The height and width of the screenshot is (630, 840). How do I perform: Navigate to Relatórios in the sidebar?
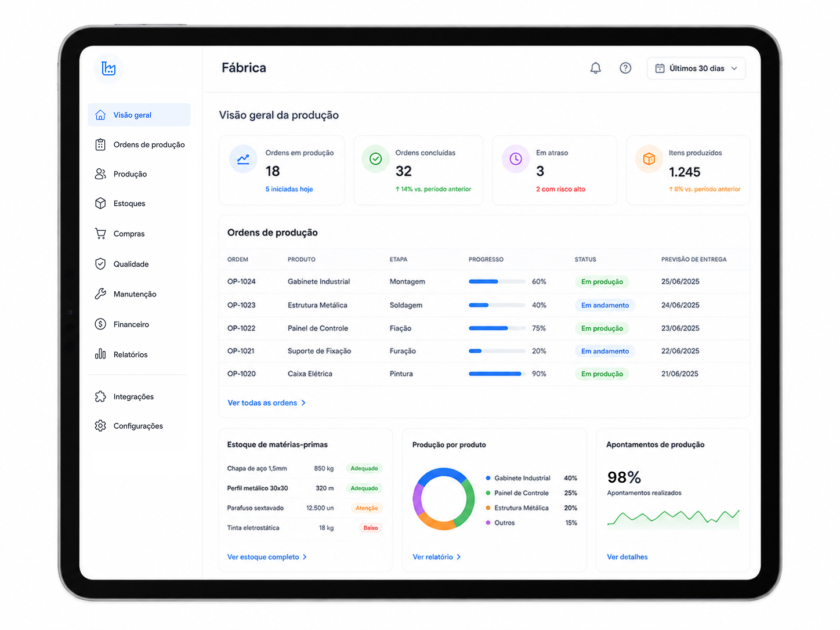pos(139,354)
